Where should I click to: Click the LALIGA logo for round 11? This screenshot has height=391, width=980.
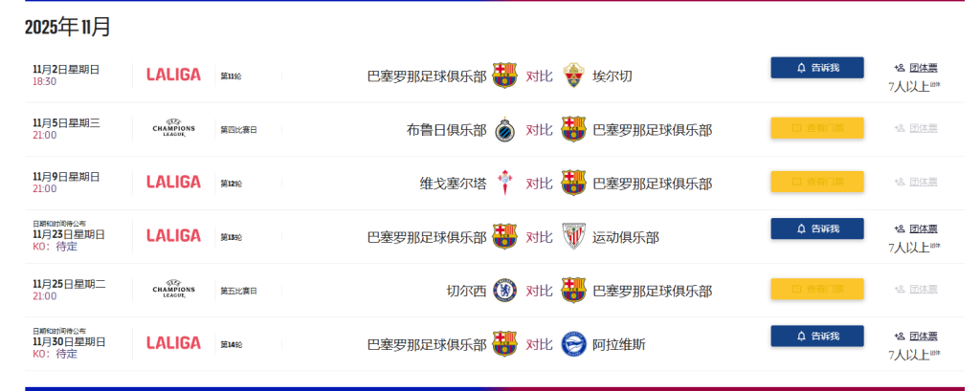tap(173, 75)
